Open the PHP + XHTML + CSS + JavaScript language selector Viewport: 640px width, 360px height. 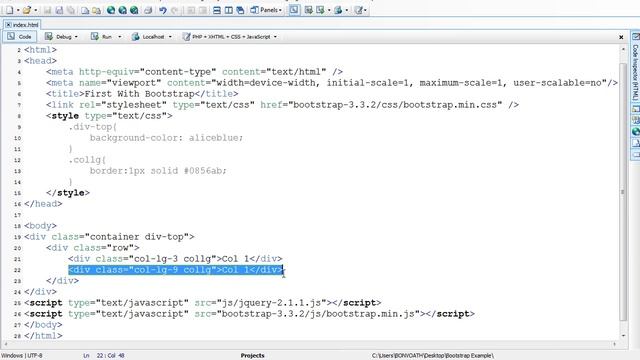(229, 37)
